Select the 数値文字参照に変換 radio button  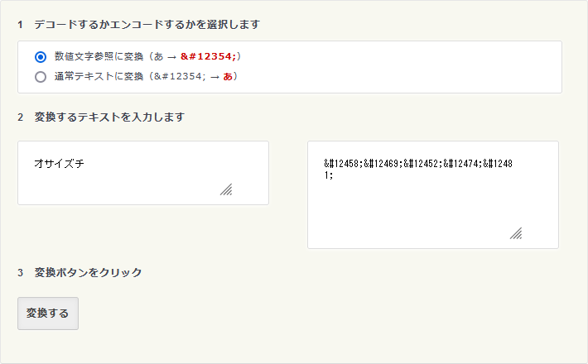(41, 57)
